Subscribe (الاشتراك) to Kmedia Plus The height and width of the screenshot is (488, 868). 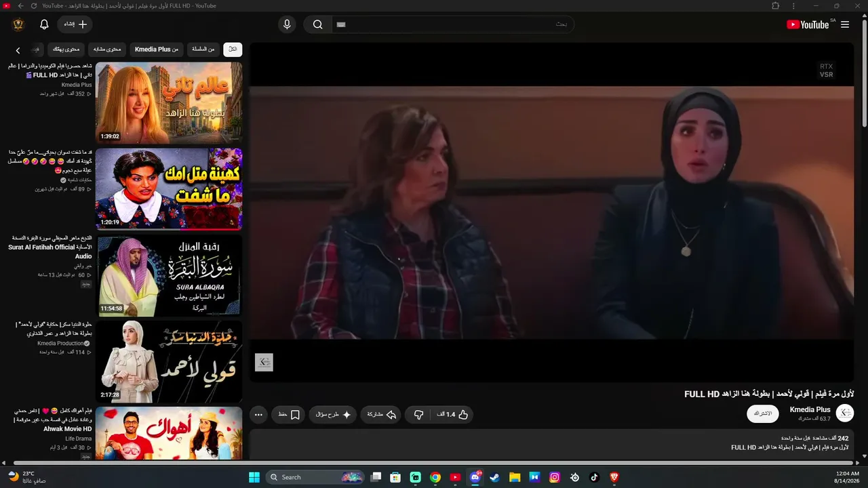click(x=763, y=413)
